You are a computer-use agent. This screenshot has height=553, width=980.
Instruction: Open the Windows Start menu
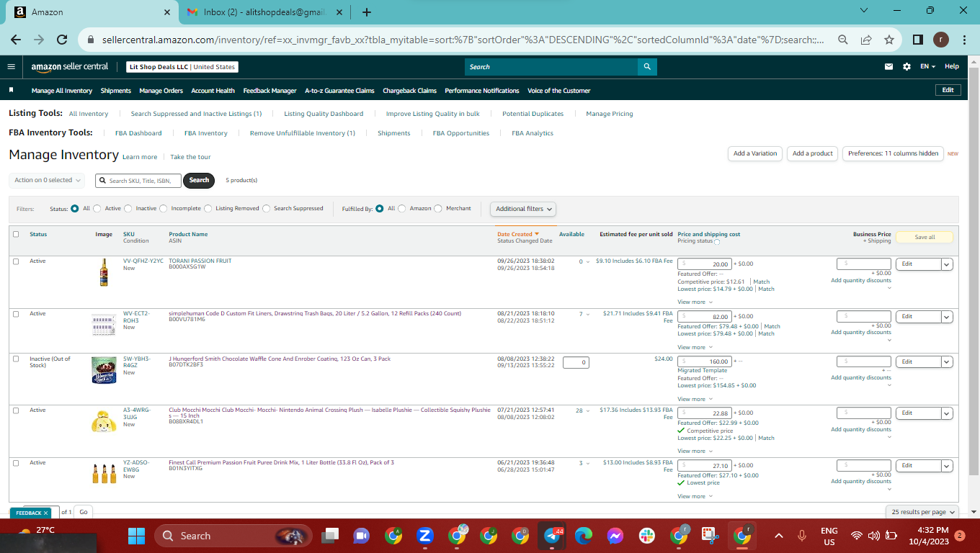(x=136, y=536)
